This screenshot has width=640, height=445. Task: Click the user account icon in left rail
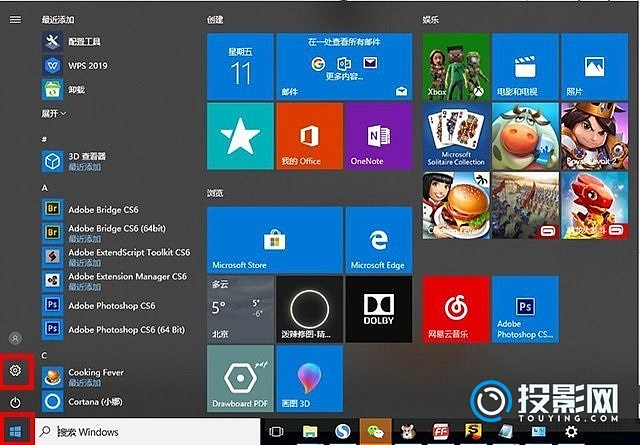[16, 338]
